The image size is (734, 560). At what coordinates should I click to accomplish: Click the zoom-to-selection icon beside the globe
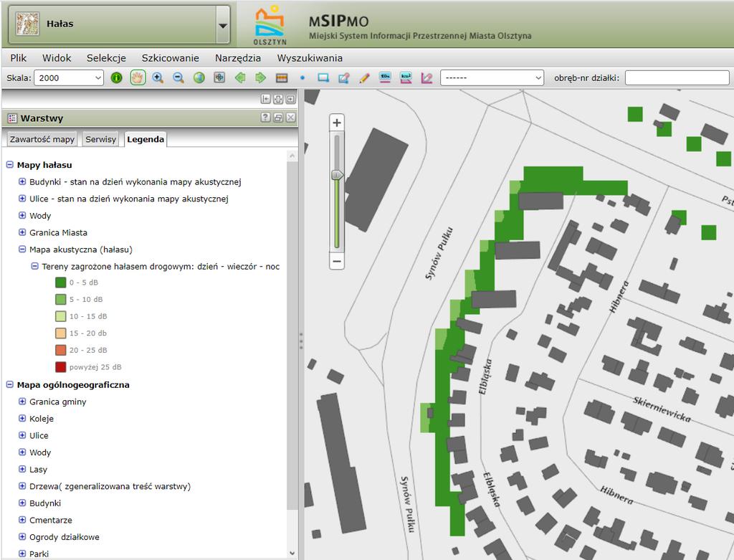pos(219,77)
